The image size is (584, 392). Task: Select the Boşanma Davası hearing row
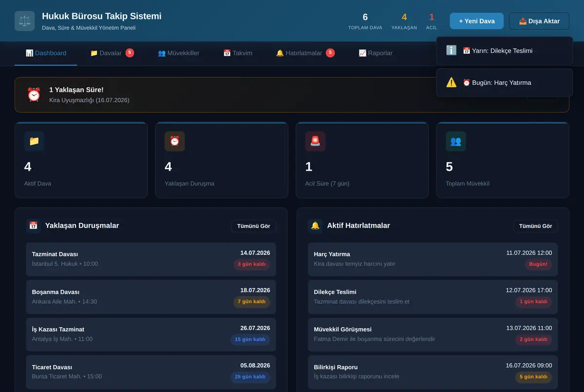click(151, 297)
